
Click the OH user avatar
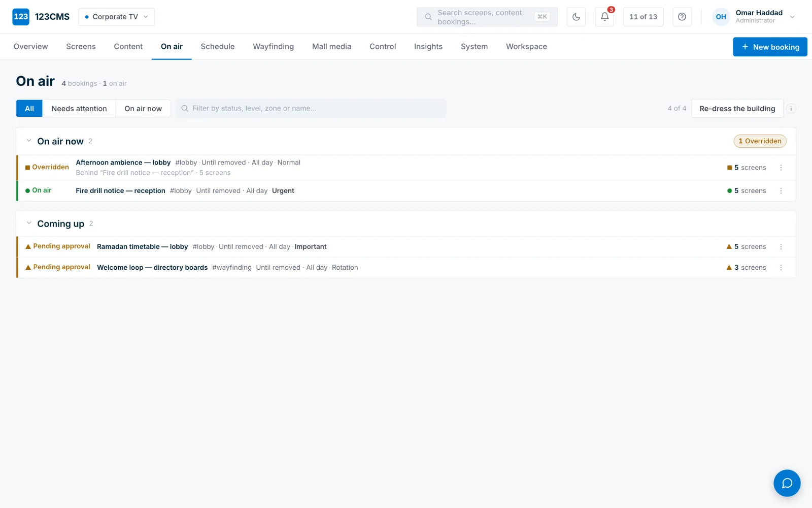pyautogui.click(x=721, y=17)
